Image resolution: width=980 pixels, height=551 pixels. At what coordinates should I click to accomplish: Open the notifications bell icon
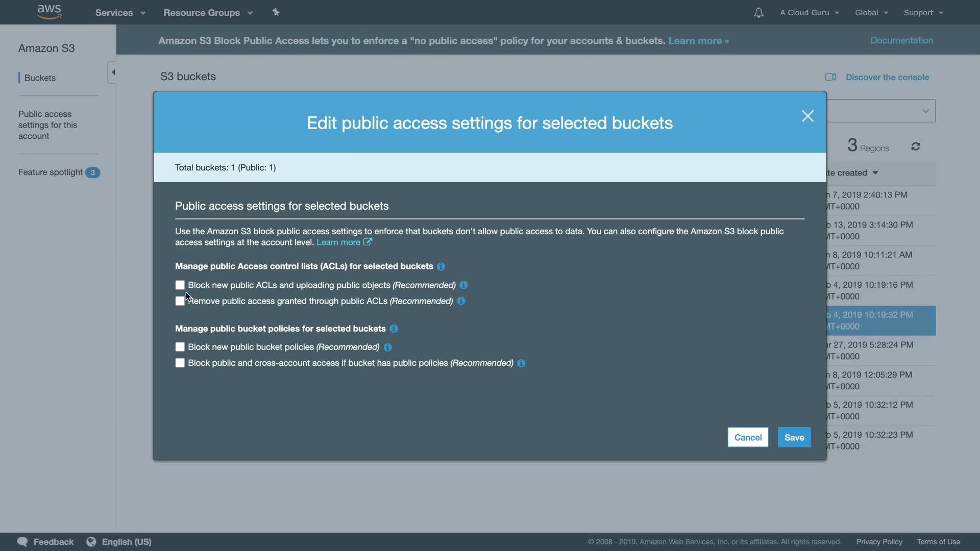pos(758,13)
